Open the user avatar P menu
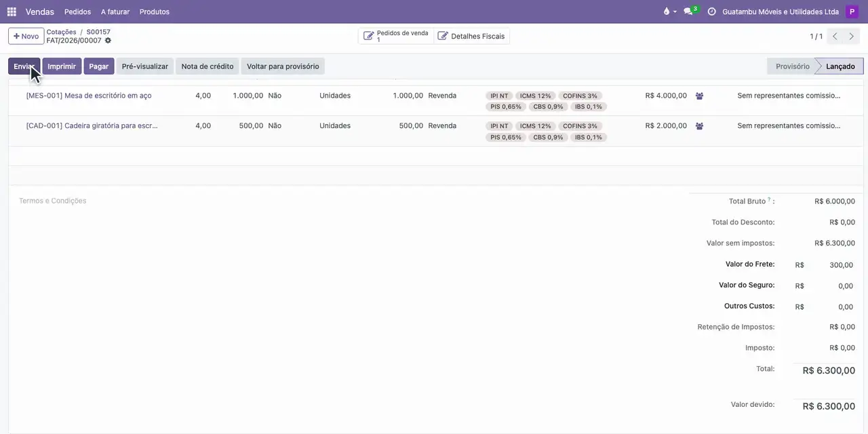 852,12
